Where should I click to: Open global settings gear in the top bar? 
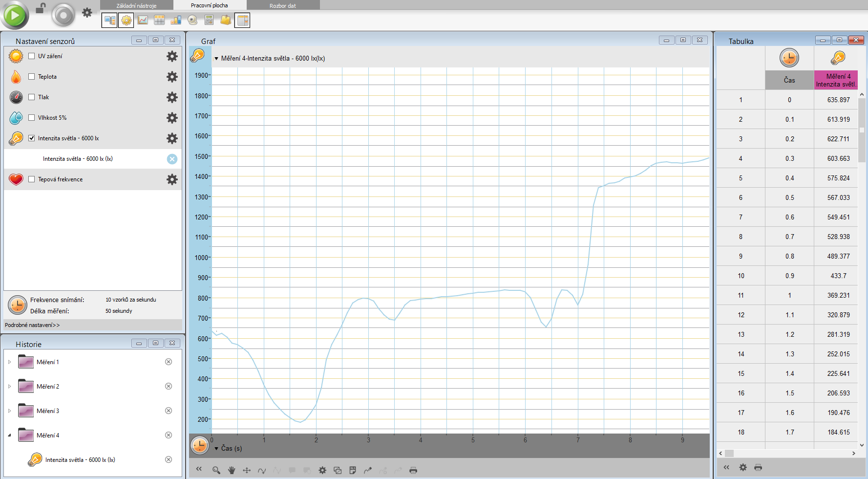point(87,13)
